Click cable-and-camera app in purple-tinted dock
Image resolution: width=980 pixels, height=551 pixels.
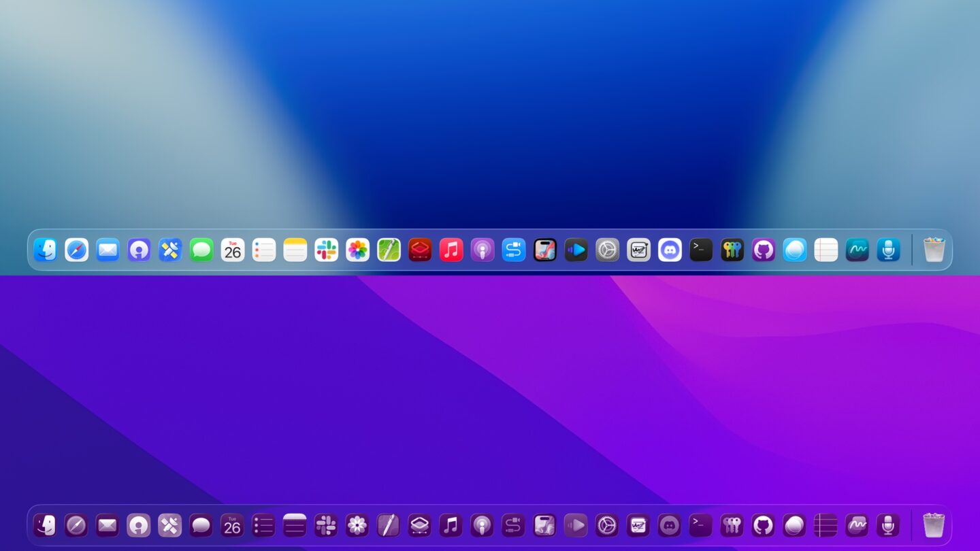click(513, 525)
